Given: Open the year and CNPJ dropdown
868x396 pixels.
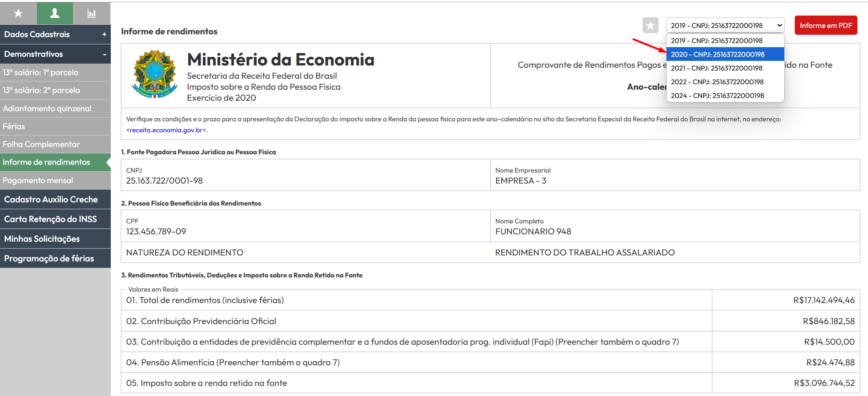Looking at the screenshot, I should 725,26.
